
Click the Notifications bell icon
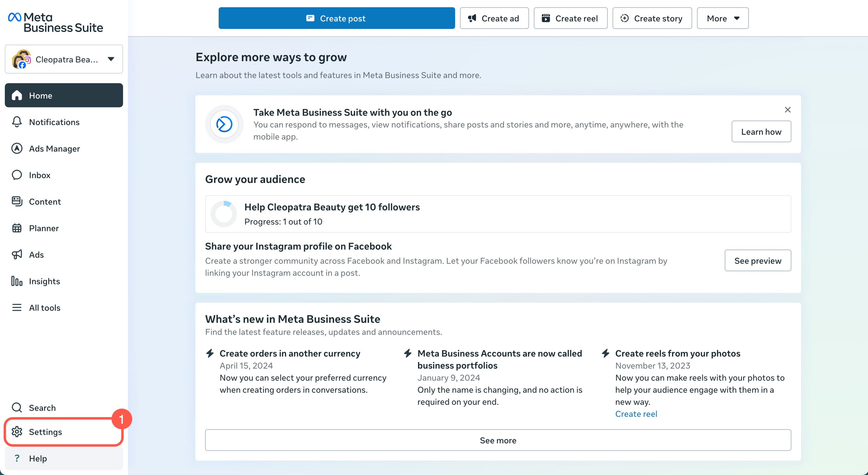(x=17, y=122)
